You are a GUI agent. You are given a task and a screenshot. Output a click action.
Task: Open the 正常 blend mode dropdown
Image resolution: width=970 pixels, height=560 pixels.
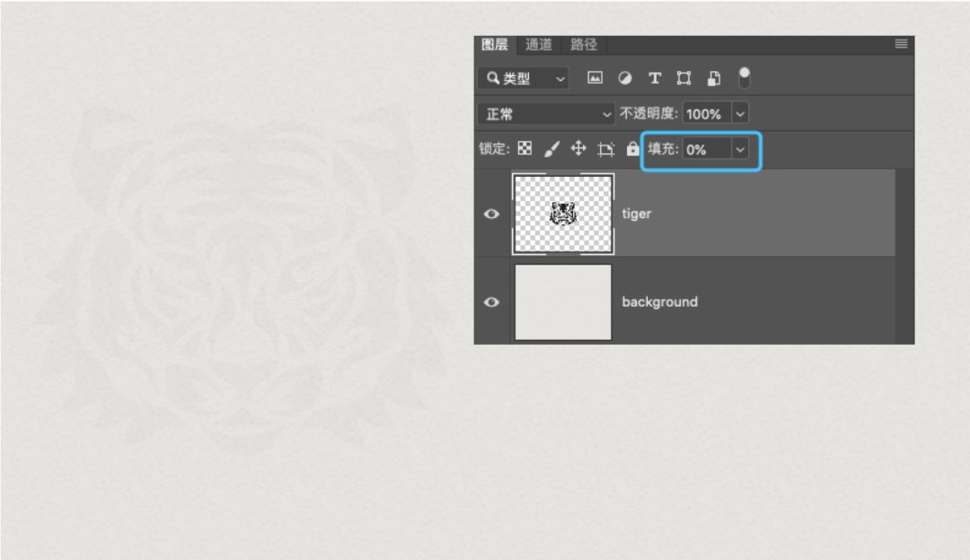coord(546,114)
